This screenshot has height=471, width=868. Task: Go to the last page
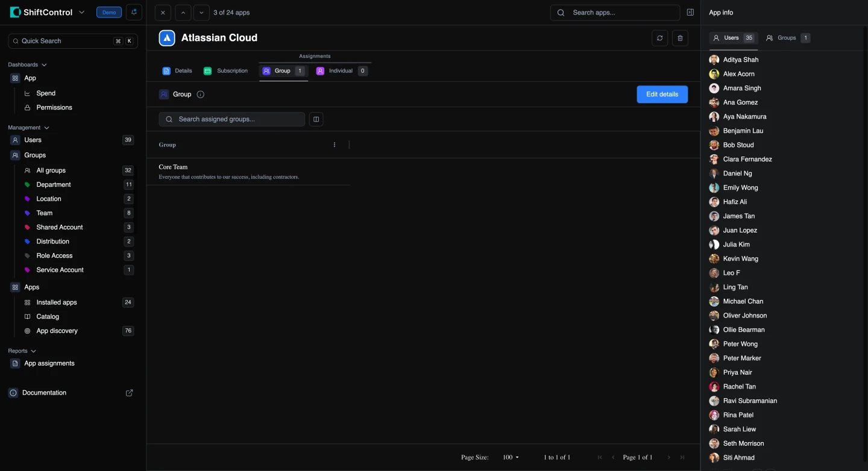[x=682, y=457]
